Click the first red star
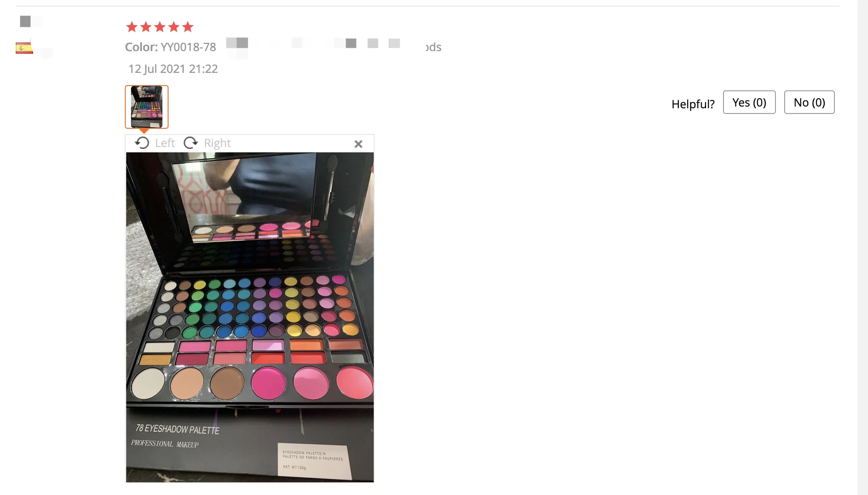Viewport: 868px width, 495px height. pos(132,27)
